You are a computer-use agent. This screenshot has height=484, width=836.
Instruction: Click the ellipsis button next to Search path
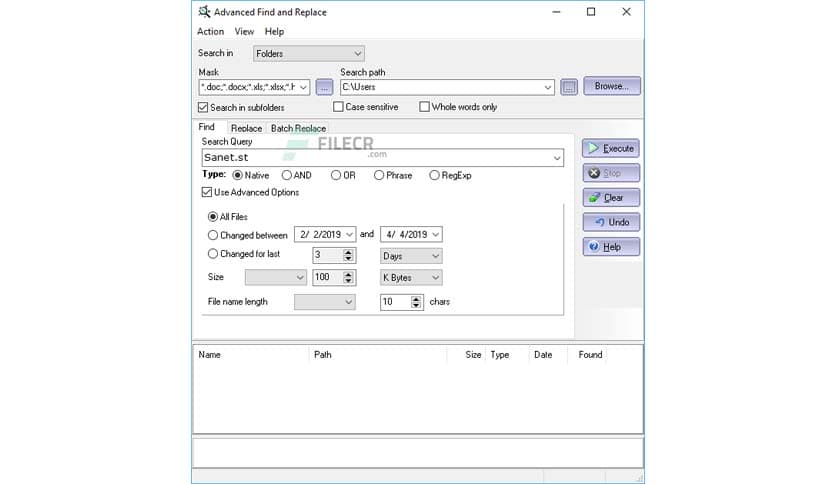point(569,87)
